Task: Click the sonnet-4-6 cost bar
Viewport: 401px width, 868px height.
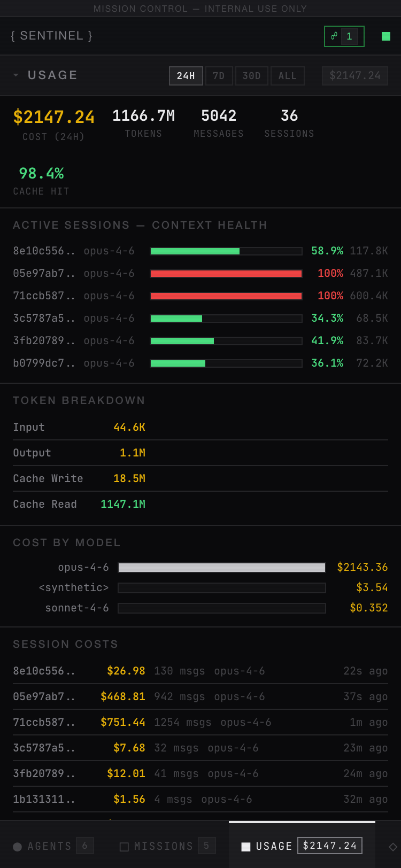Action: [222, 608]
